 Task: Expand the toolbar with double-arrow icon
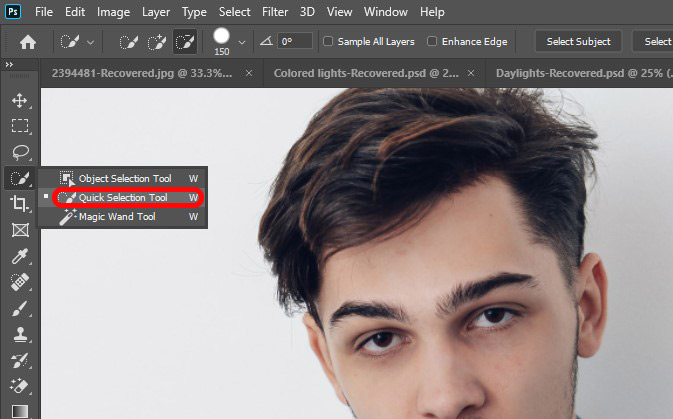tap(9, 64)
